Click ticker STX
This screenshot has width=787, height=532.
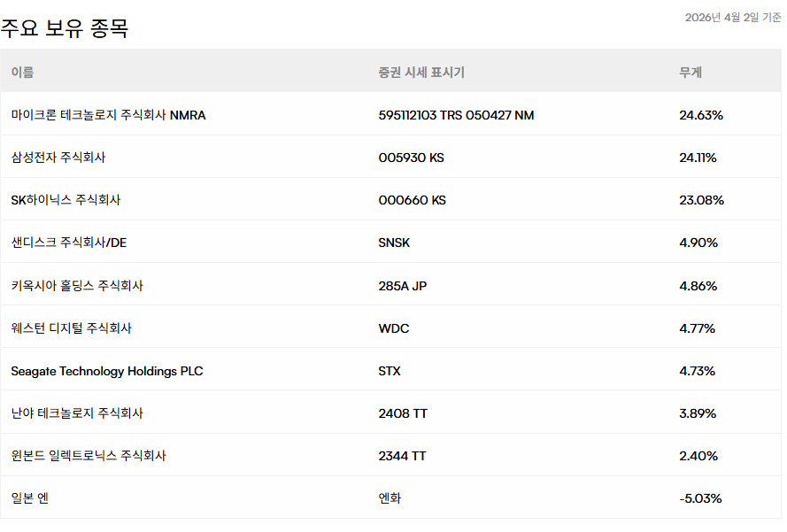coord(390,371)
